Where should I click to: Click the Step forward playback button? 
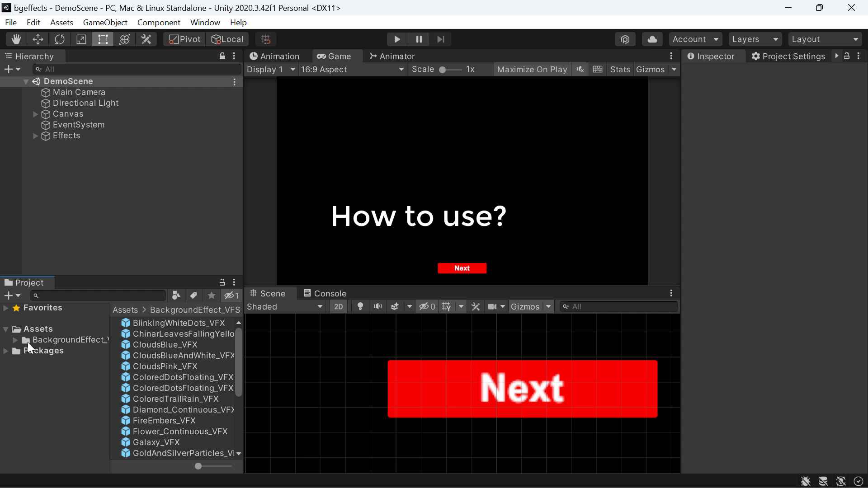442,39
